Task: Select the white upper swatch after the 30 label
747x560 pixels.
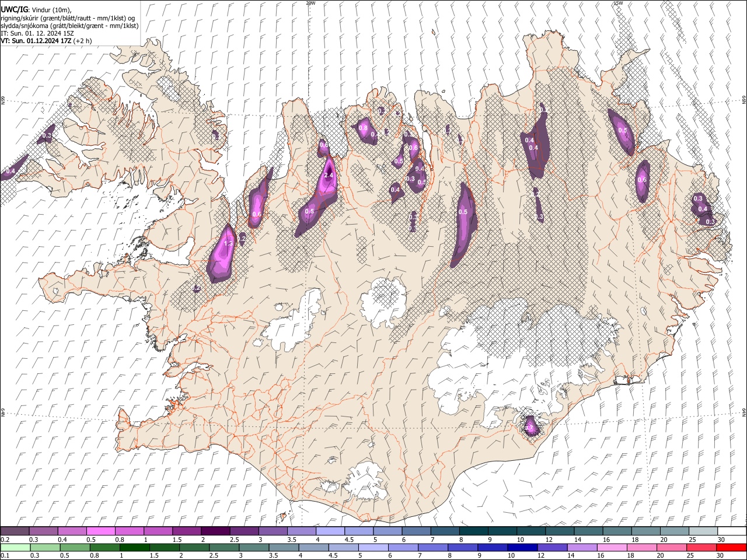Action: [731, 531]
